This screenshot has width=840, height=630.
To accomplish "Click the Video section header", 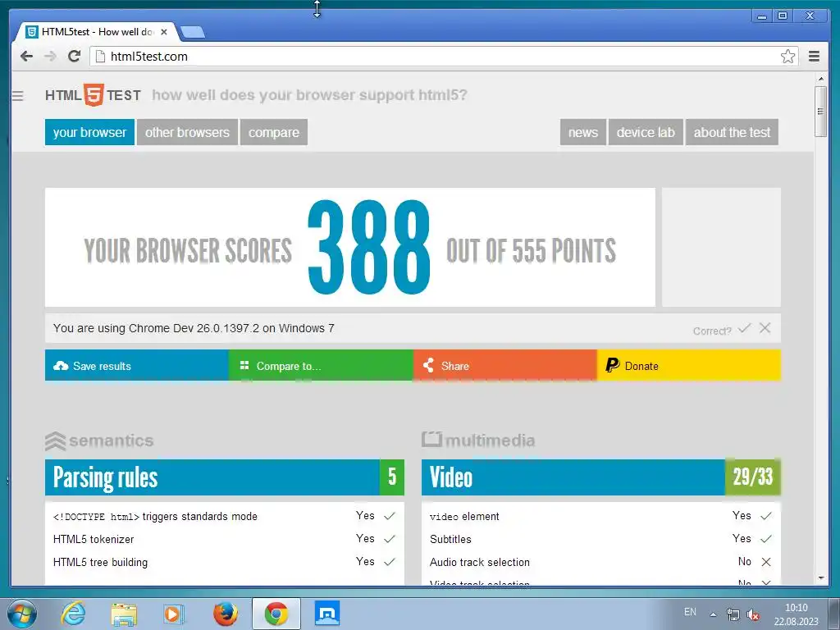I will point(573,477).
